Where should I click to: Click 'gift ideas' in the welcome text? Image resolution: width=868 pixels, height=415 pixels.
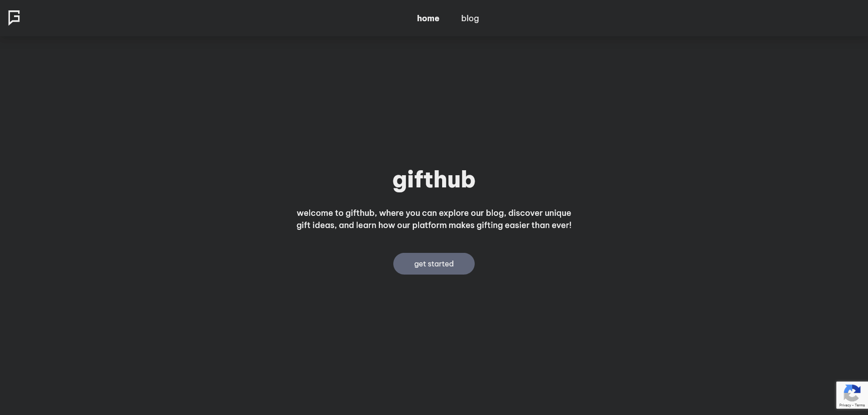316,225
